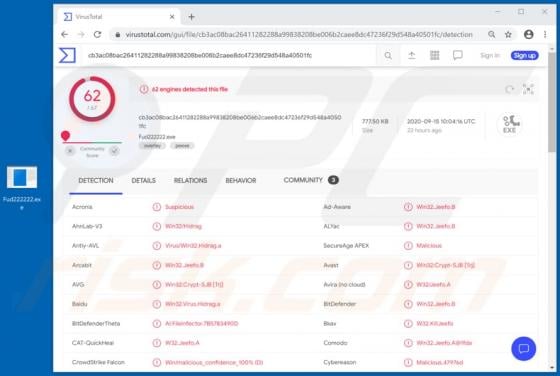Viewport: 560px width, 376px height.
Task: Open the BEHAVIOR tab
Action: click(241, 181)
